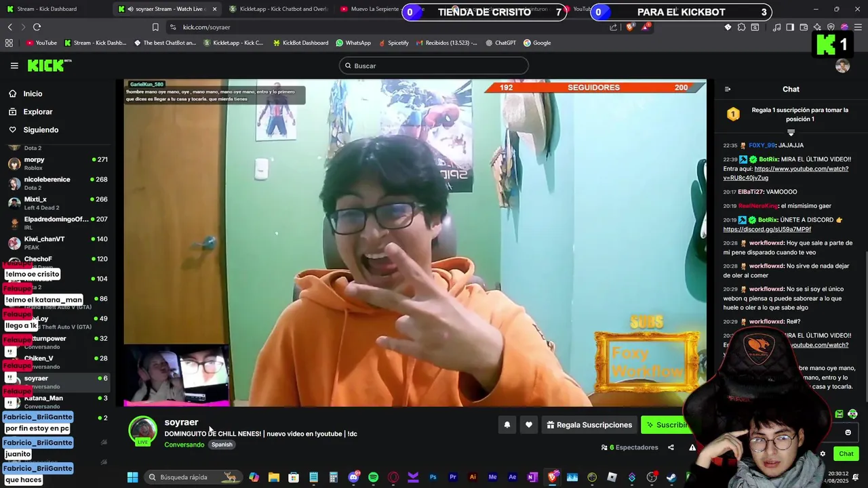Open the KickBot Dashboard bookmark
Screen dimensions: 868x488
click(300, 43)
